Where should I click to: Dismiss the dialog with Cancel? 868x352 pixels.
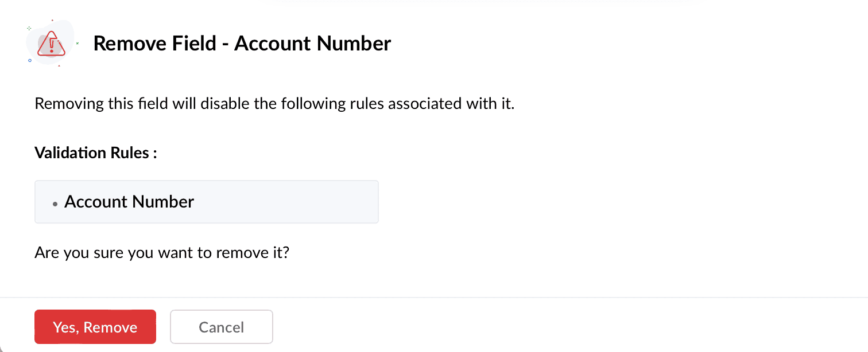(221, 327)
